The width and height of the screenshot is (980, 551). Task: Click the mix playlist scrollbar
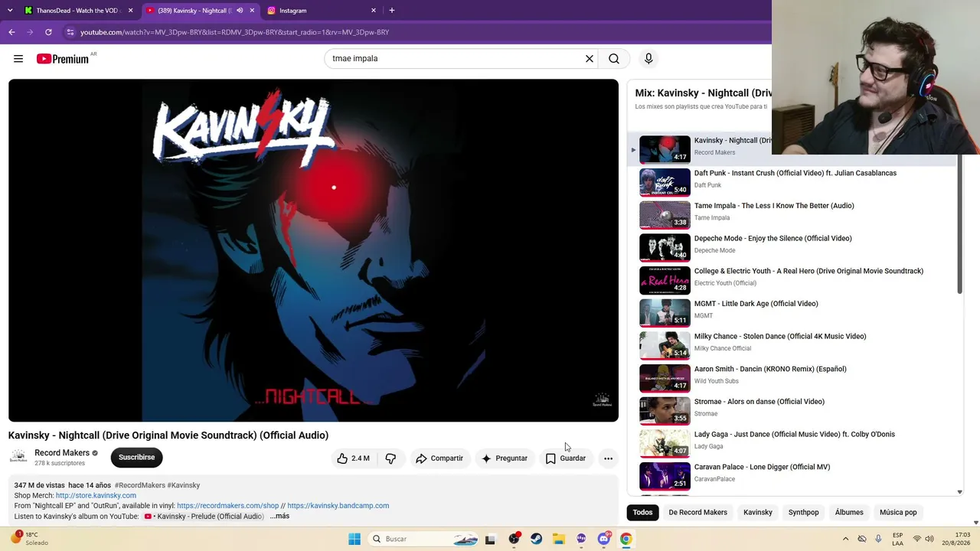point(959,224)
